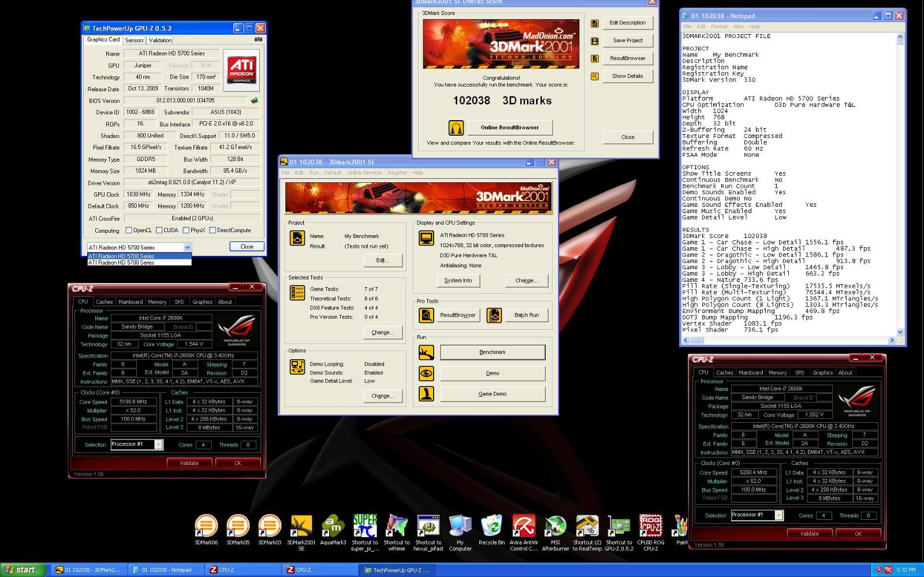Click the Demo eye icon in 3DMark2001
924x577 pixels.
[x=426, y=373]
